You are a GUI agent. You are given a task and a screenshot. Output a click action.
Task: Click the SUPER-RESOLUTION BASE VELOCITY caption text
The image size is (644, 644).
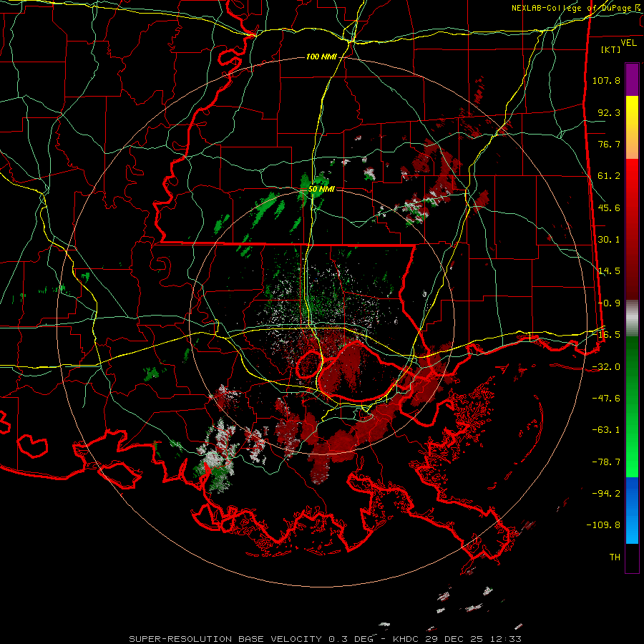(225, 639)
